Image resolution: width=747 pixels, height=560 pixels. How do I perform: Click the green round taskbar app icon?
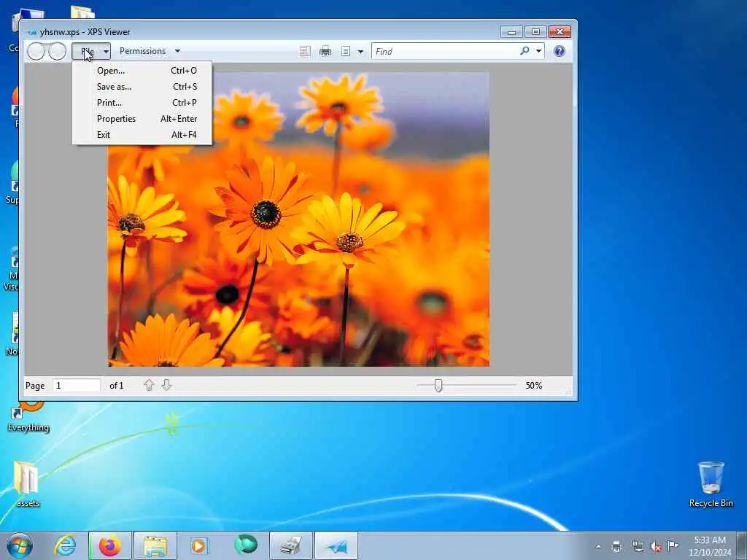pos(246,545)
